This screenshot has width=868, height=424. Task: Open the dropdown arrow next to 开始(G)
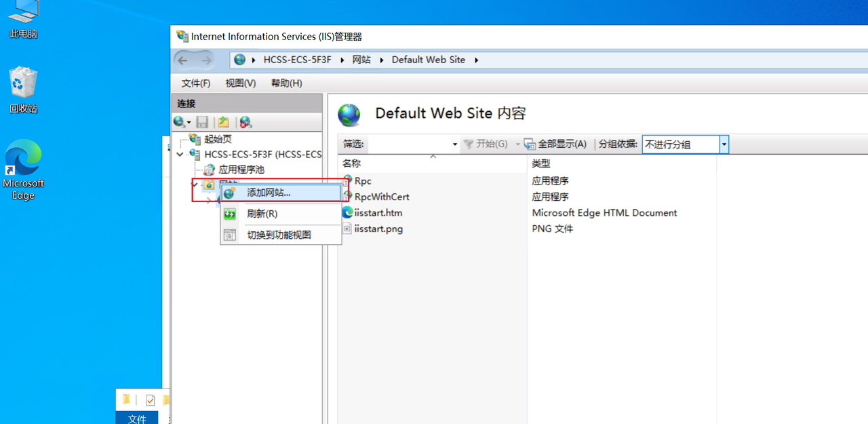tap(517, 144)
